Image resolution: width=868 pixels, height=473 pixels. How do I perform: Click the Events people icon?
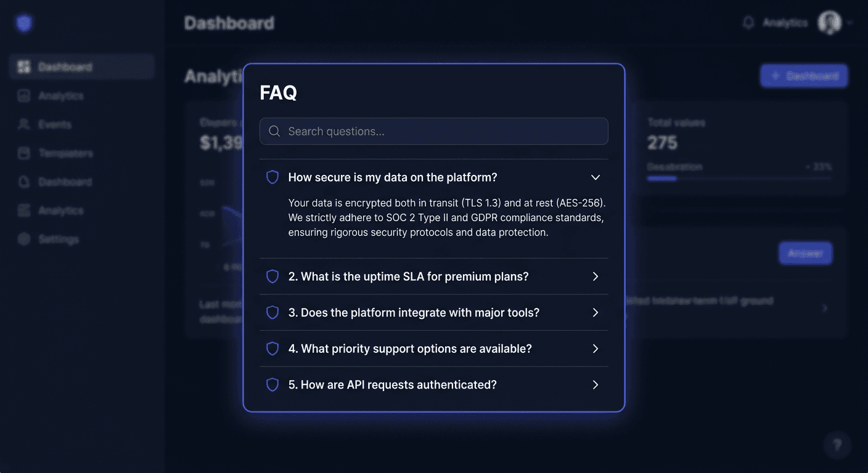(x=23, y=124)
